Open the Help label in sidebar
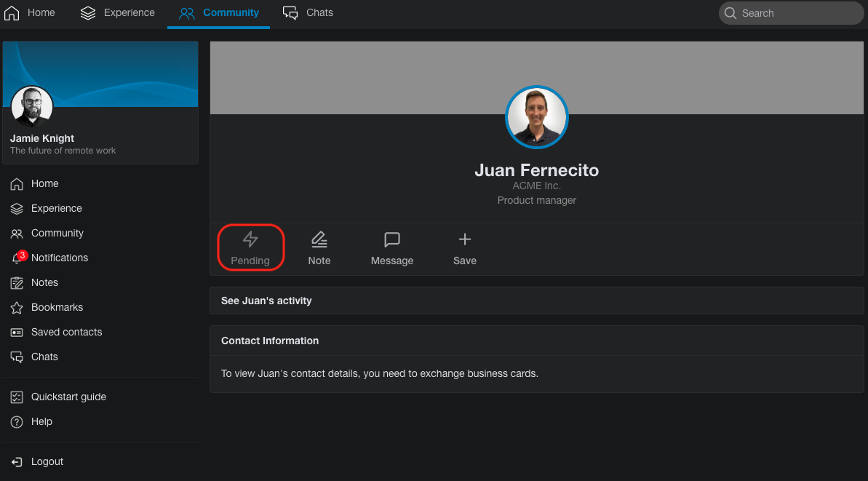Screen dimensions: 868x481 pos(41,422)
